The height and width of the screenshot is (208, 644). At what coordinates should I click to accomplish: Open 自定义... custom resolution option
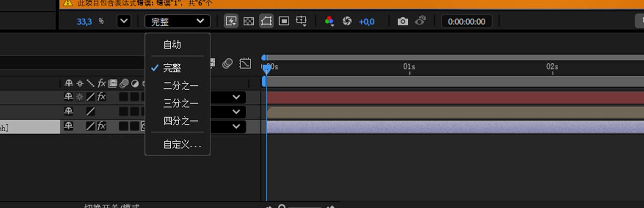click(178, 144)
